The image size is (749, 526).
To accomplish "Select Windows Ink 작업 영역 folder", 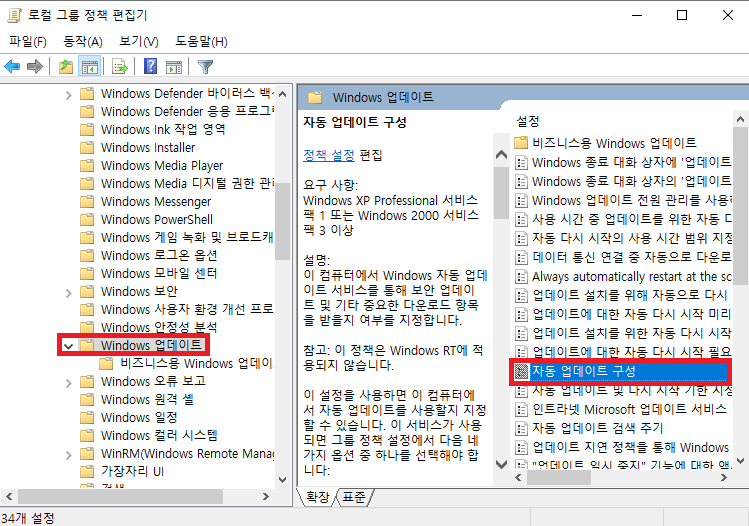I will (x=163, y=129).
